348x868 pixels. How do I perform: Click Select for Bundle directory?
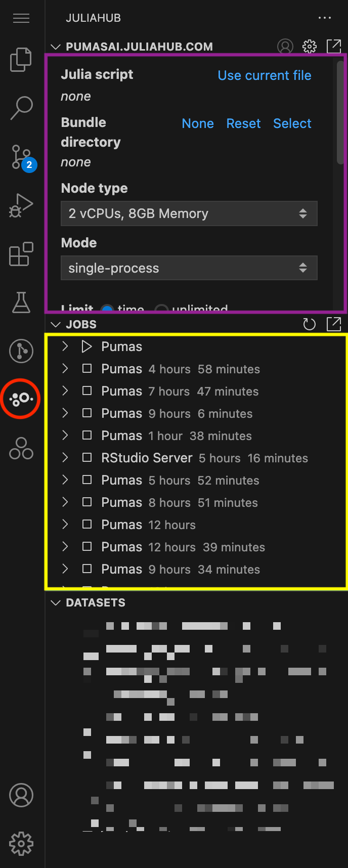[292, 123]
